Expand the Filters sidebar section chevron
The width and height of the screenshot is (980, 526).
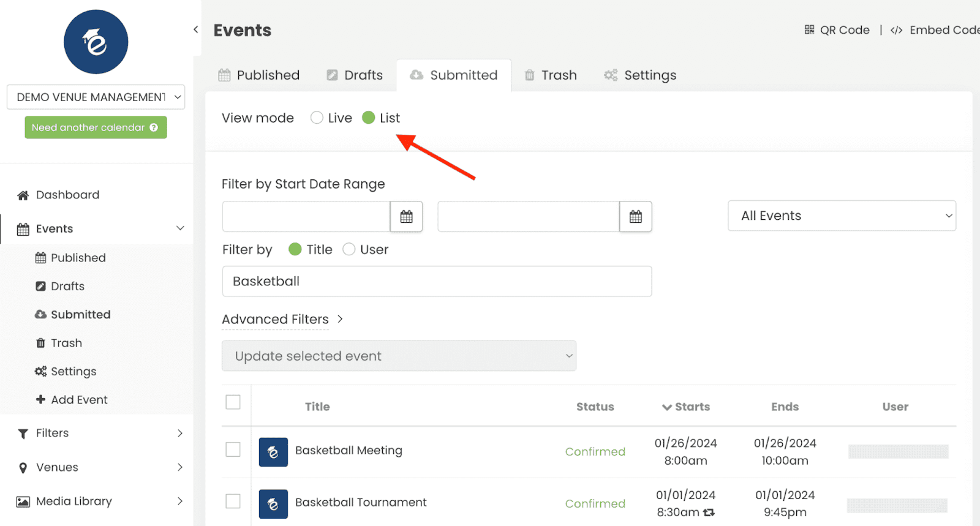point(180,433)
